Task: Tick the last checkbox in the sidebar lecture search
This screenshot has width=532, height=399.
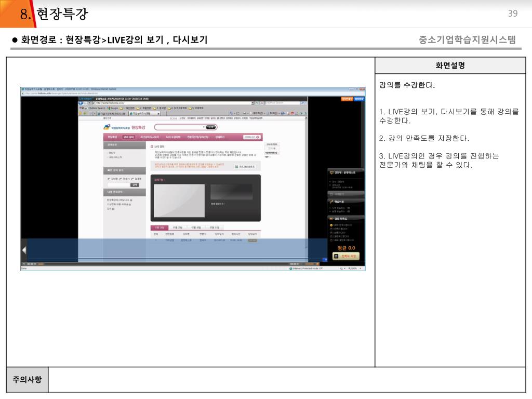Action: pos(132,179)
